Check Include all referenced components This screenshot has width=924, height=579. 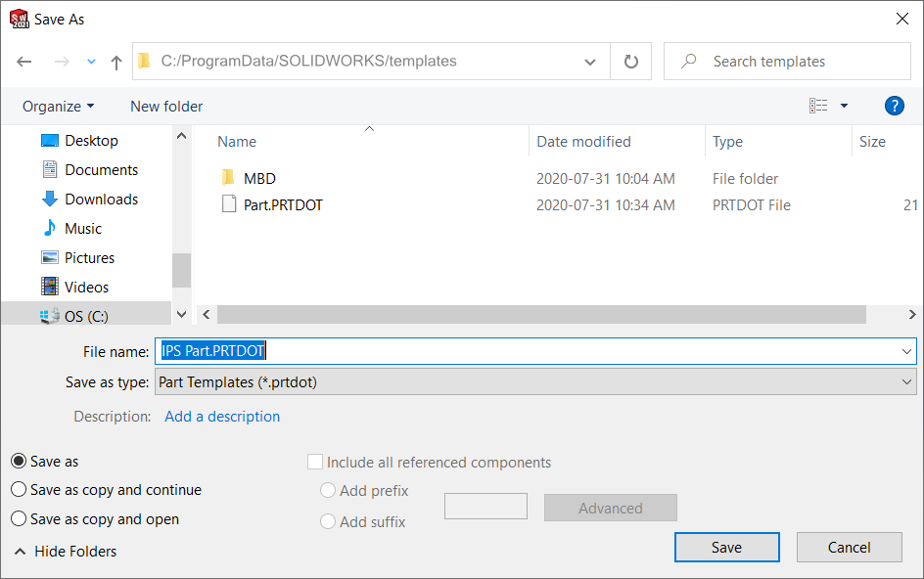coord(315,463)
